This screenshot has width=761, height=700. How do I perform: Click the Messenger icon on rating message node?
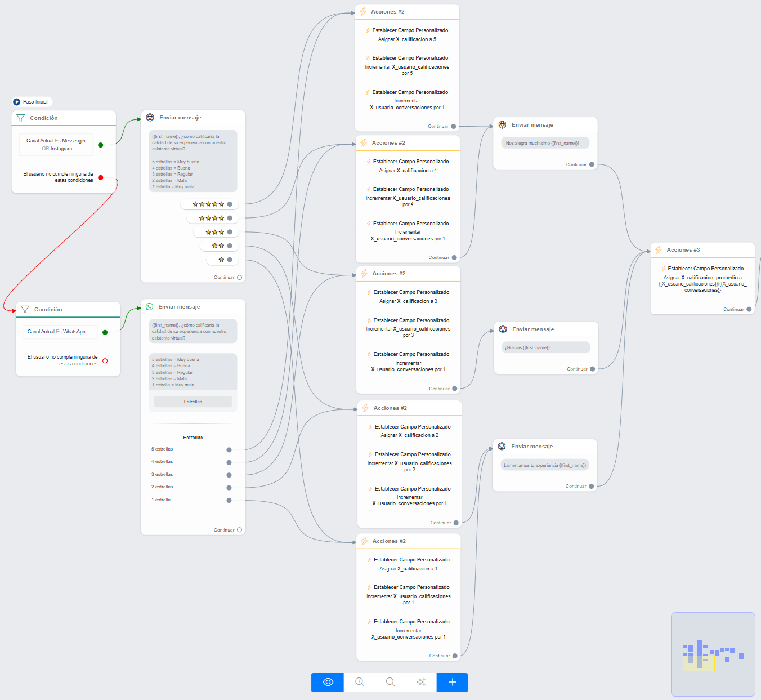tap(150, 118)
